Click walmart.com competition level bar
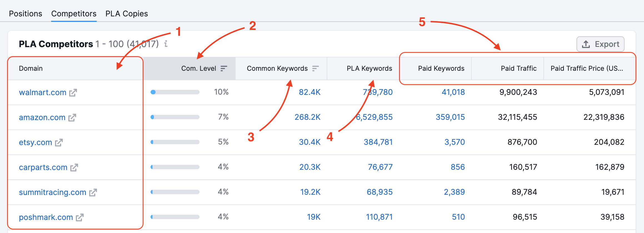The height and width of the screenshot is (233, 644). click(x=175, y=92)
